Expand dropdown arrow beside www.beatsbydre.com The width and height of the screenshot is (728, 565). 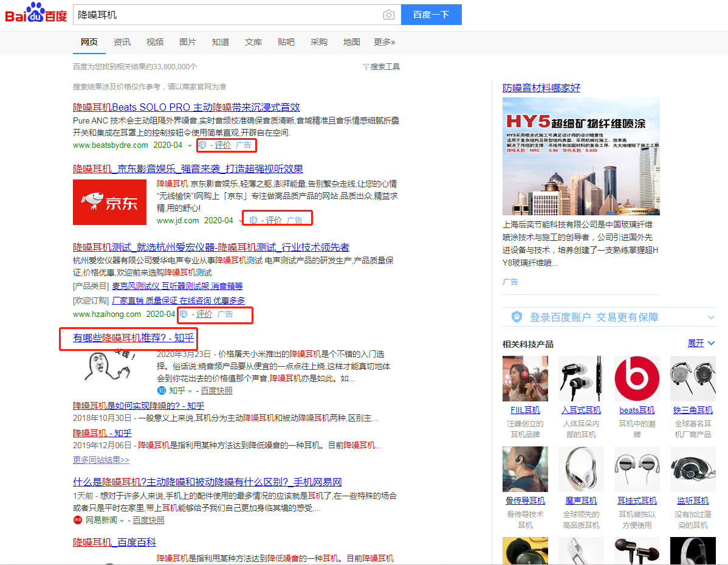click(x=190, y=145)
